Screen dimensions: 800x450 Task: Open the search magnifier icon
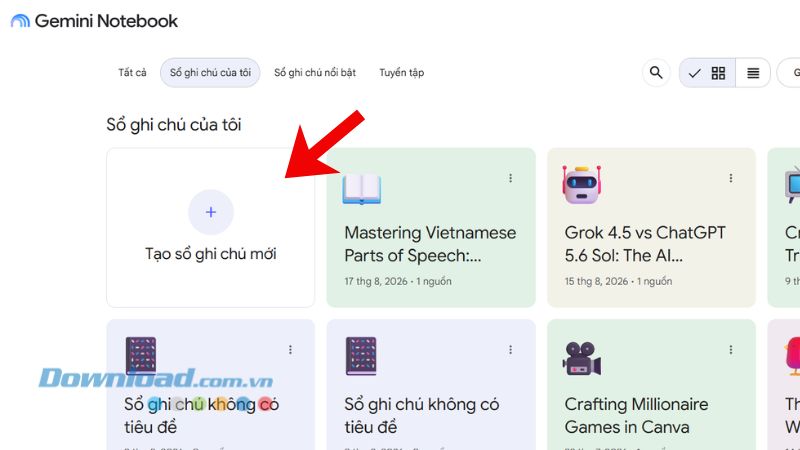[656, 73]
